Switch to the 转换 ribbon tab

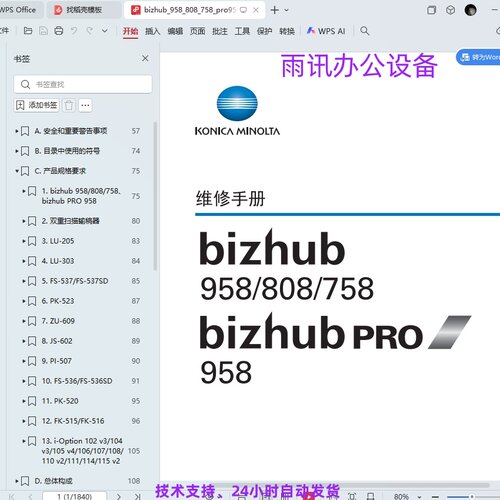pyautogui.click(x=287, y=31)
